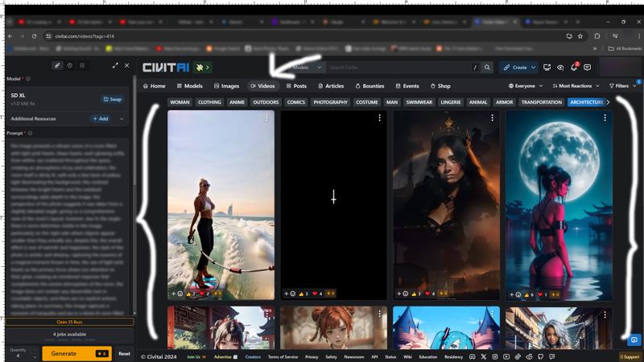Select the generate brush tab icon
Image resolution: width=644 pixels, height=362 pixels.
(x=57, y=65)
